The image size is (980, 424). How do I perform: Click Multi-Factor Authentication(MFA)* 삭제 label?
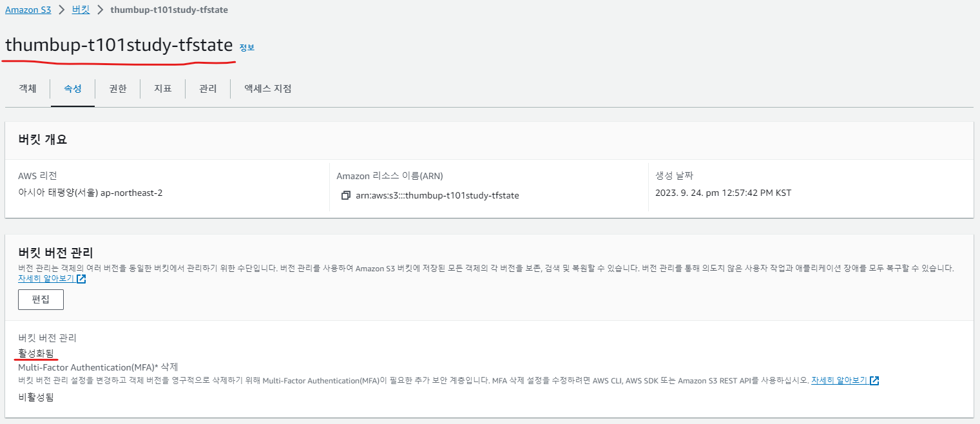98,367
